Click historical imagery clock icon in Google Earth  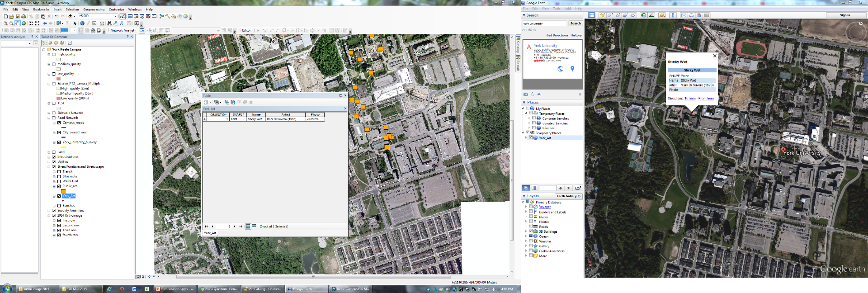point(644,15)
